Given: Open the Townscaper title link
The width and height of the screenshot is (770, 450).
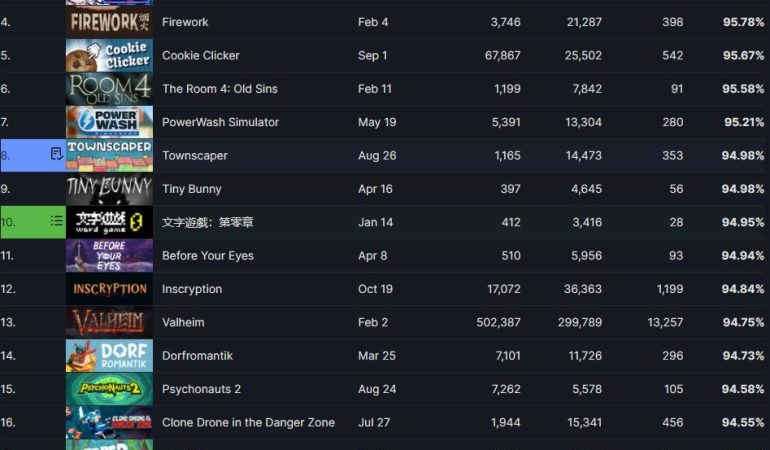Looking at the screenshot, I should [194, 156].
